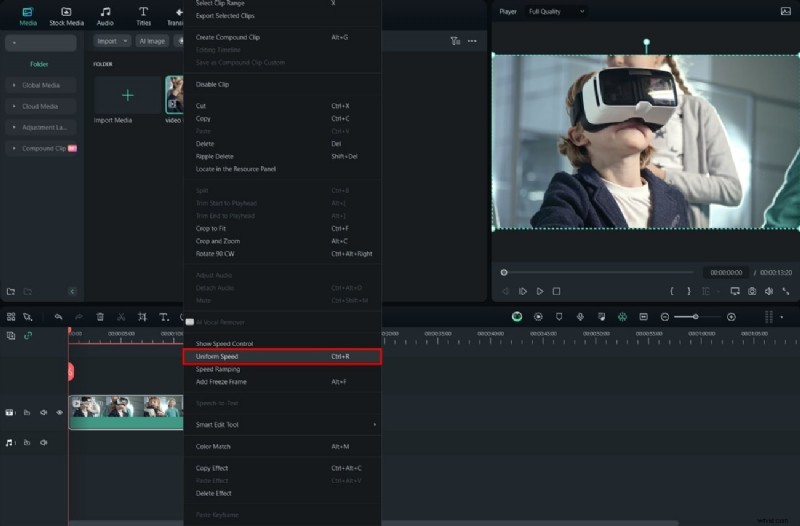Choose Ripple Delete
The width and height of the screenshot is (800, 526).
coord(283,156)
